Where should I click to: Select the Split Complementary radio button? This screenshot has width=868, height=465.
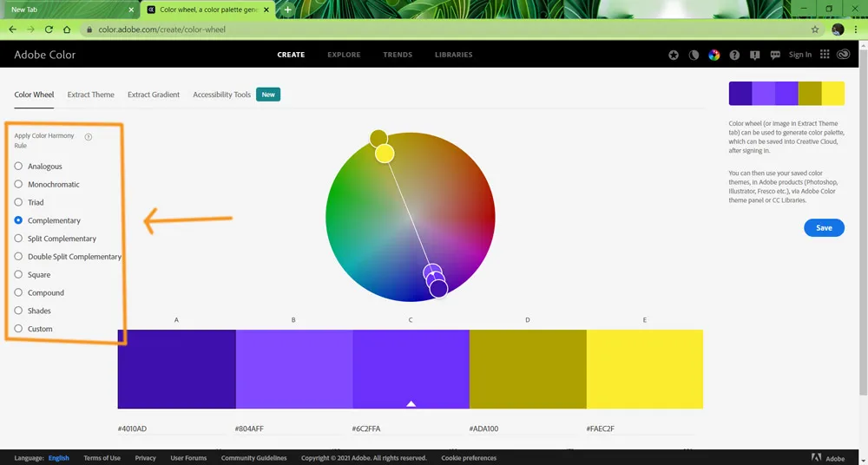(19, 239)
